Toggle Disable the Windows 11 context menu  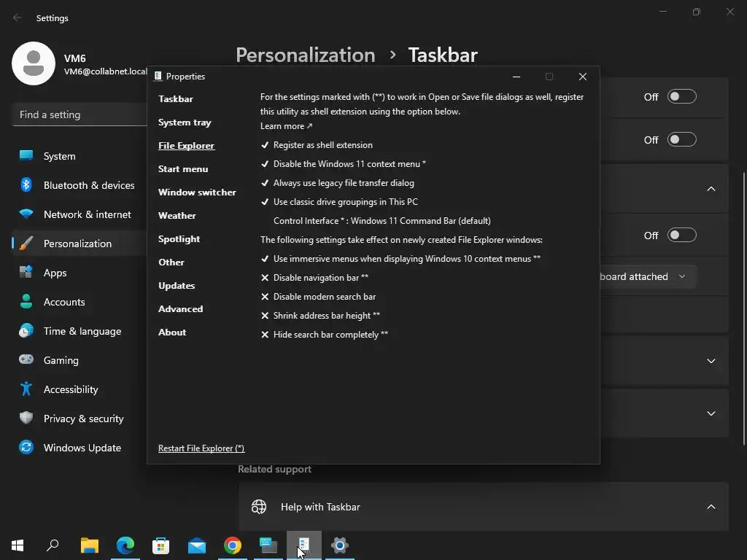click(343, 164)
